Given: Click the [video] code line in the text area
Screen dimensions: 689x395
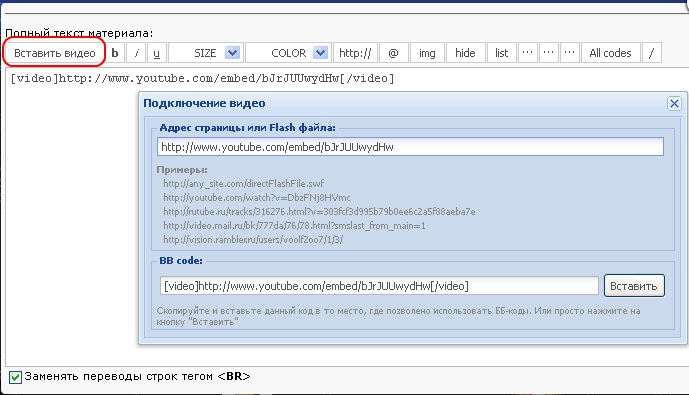Looking at the screenshot, I should pos(202,79).
